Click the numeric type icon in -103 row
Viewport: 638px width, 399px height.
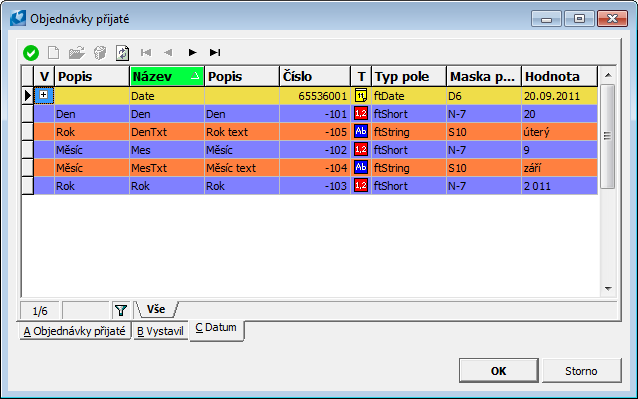361,185
